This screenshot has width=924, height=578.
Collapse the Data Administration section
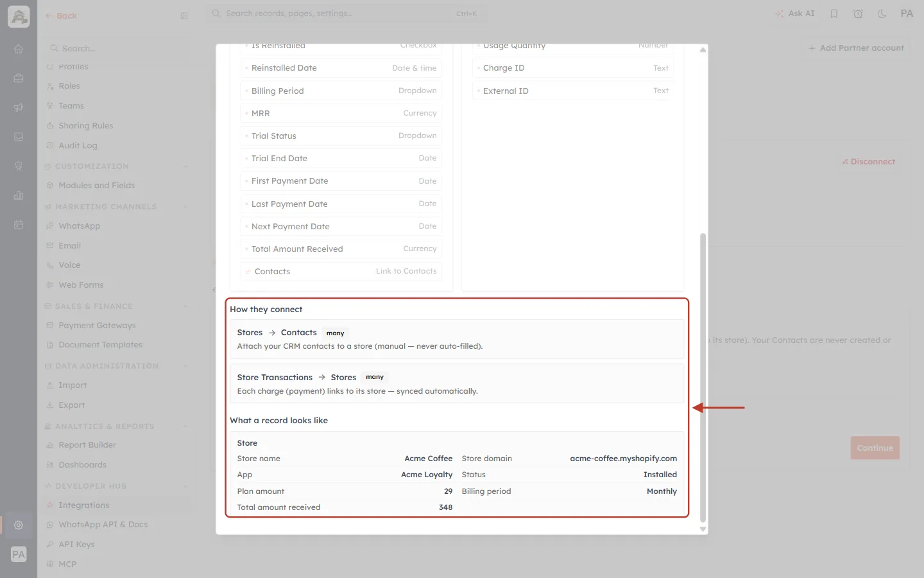185,366
